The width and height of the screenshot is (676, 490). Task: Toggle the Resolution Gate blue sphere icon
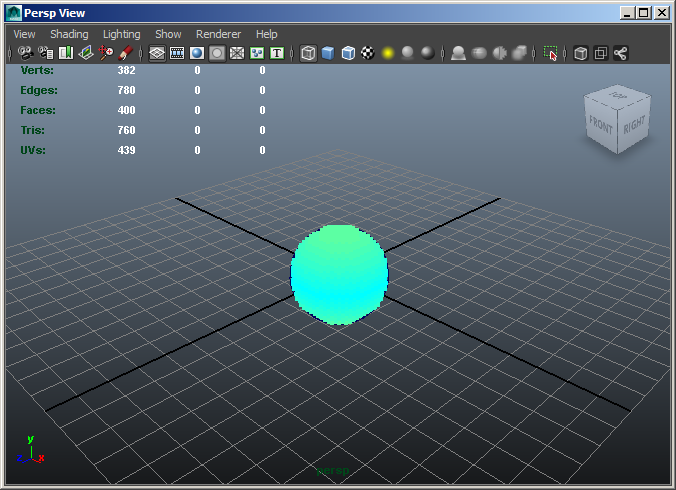pos(197,53)
